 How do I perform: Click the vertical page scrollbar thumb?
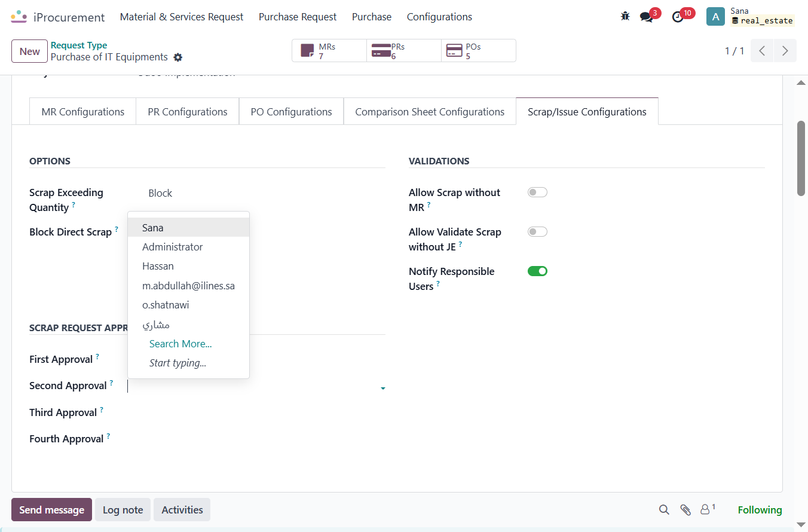(x=801, y=158)
